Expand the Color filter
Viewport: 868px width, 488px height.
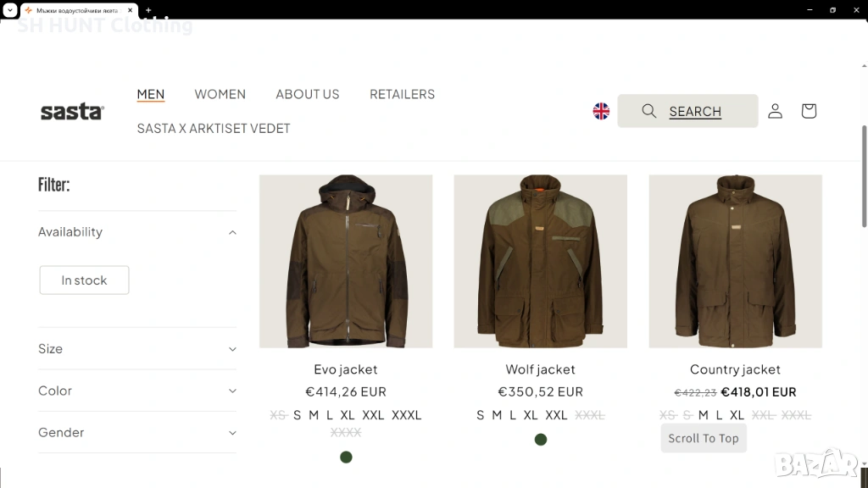[x=137, y=391]
